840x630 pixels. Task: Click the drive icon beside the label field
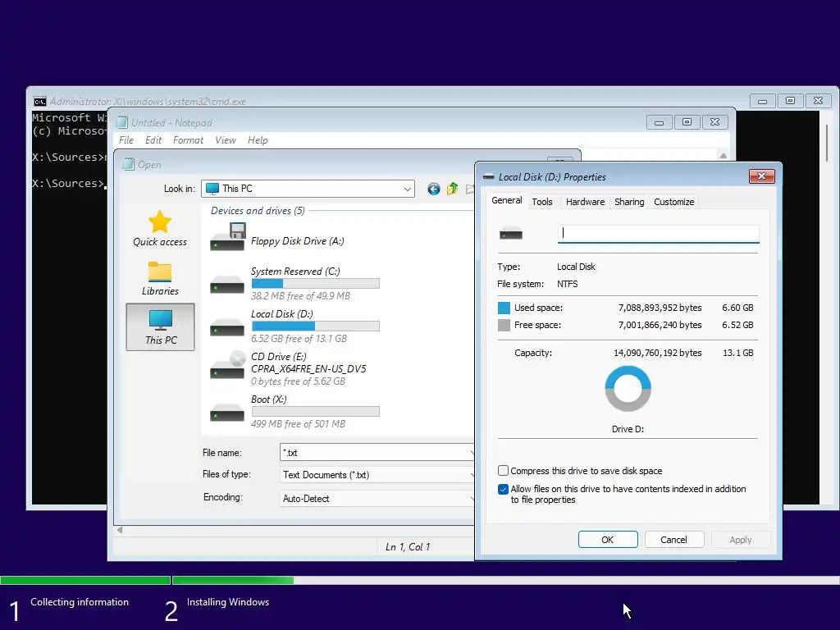click(510, 234)
